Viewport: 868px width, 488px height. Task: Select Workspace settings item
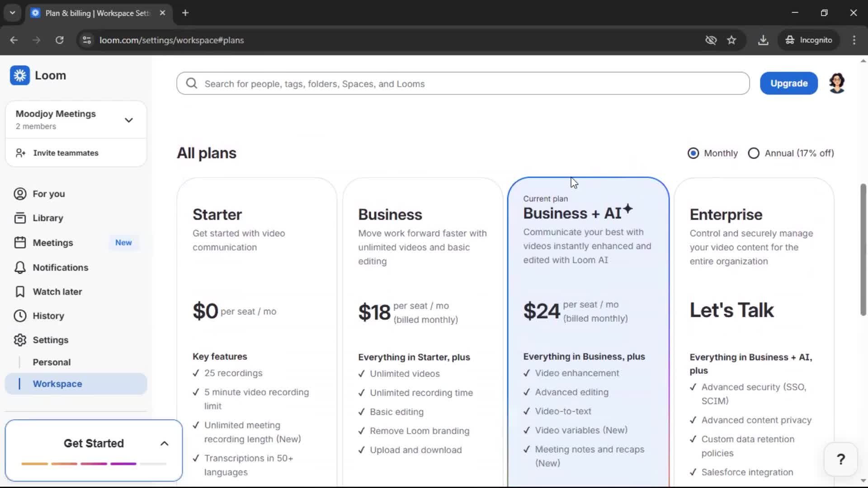pyautogui.click(x=57, y=384)
